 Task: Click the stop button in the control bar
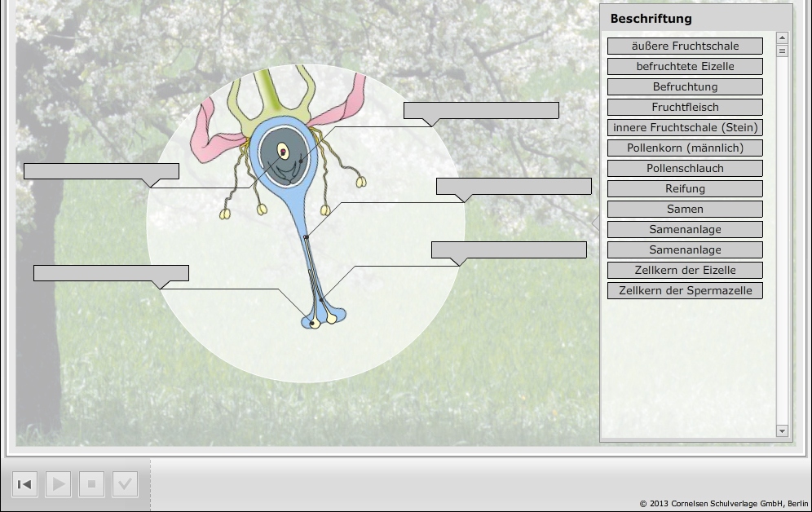91,484
